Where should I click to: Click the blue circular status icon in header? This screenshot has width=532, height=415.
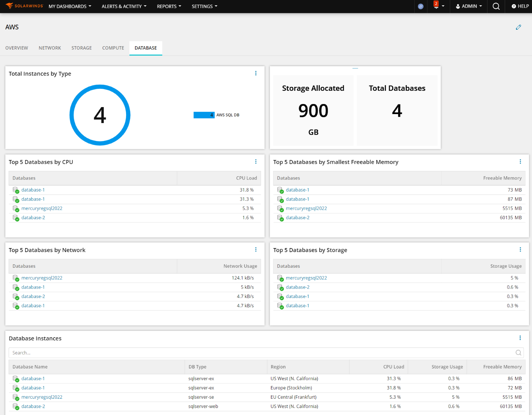(x=421, y=6)
